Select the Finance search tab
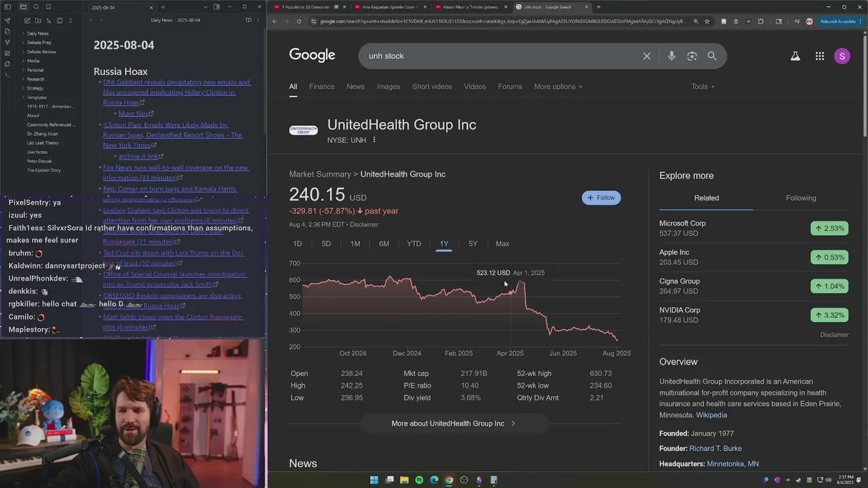 pyautogui.click(x=321, y=87)
